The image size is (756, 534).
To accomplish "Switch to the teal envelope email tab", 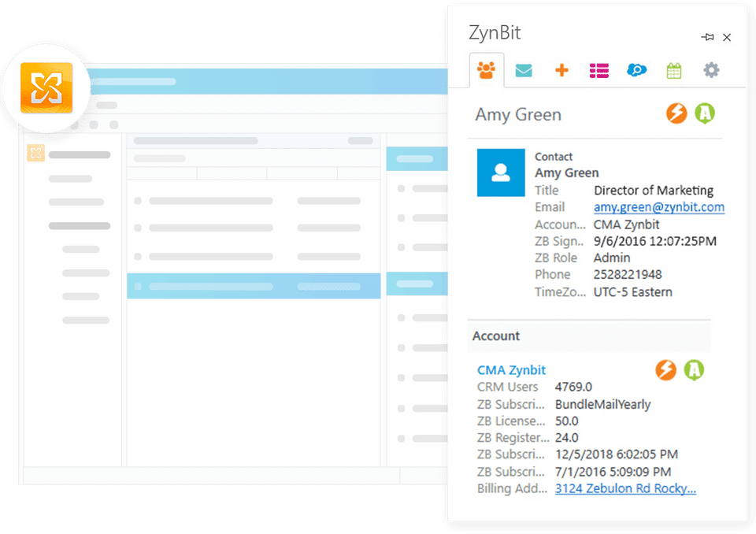I will pyautogui.click(x=524, y=71).
